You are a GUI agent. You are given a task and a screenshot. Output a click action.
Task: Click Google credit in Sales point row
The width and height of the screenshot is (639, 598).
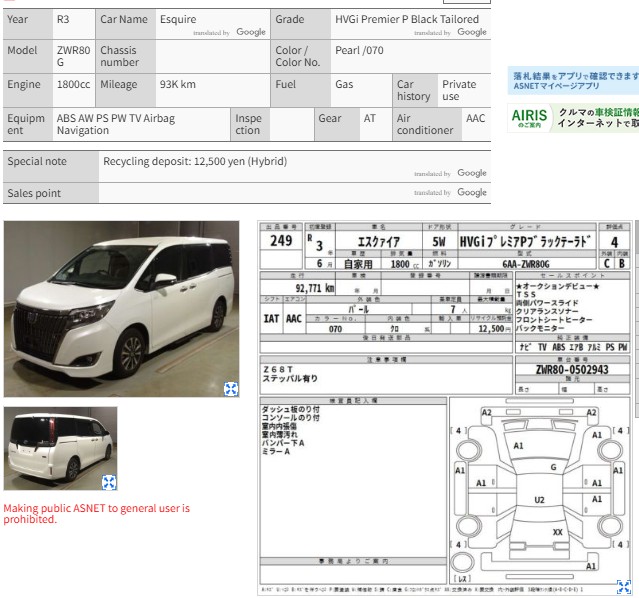coord(450,192)
